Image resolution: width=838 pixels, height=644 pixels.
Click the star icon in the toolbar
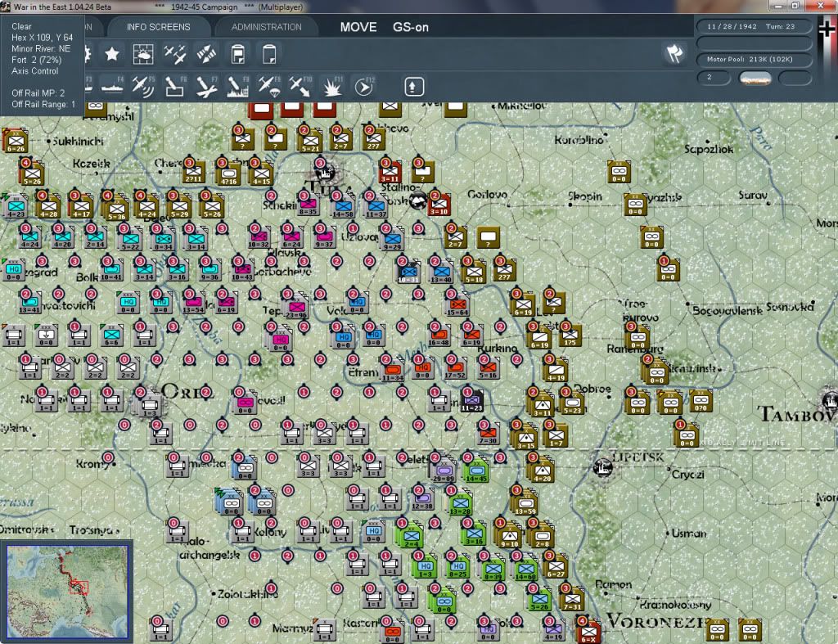[x=111, y=54]
